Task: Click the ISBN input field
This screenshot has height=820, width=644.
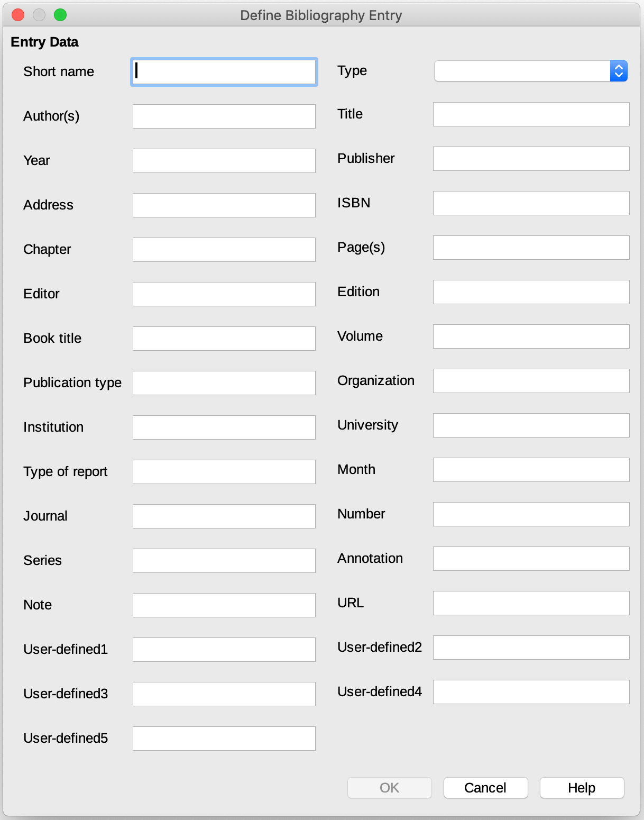Action: coord(531,203)
